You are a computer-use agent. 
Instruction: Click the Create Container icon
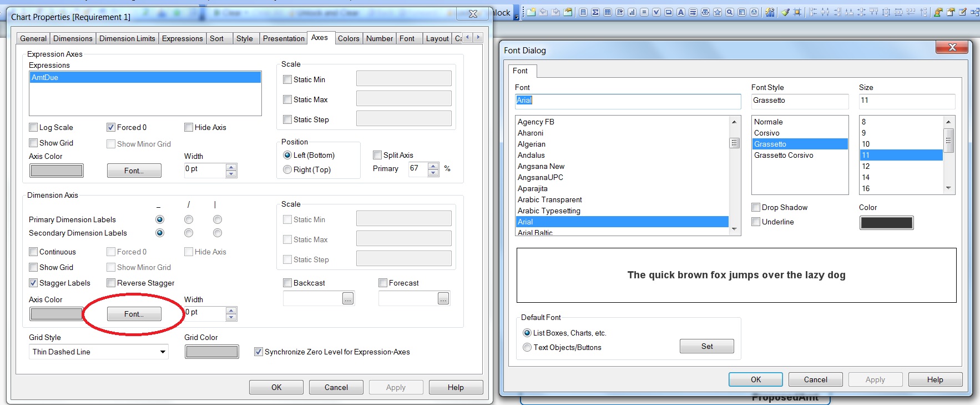[x=742, y=12]
